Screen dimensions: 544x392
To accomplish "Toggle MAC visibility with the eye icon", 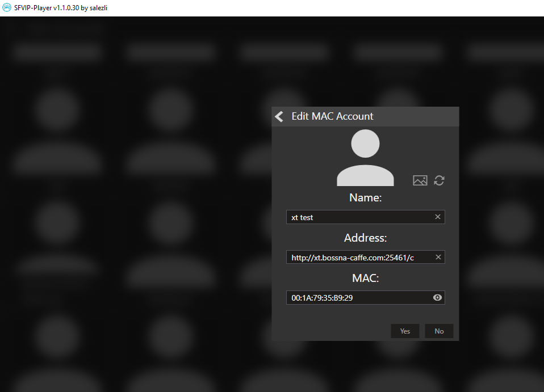I will click(437, 297).
